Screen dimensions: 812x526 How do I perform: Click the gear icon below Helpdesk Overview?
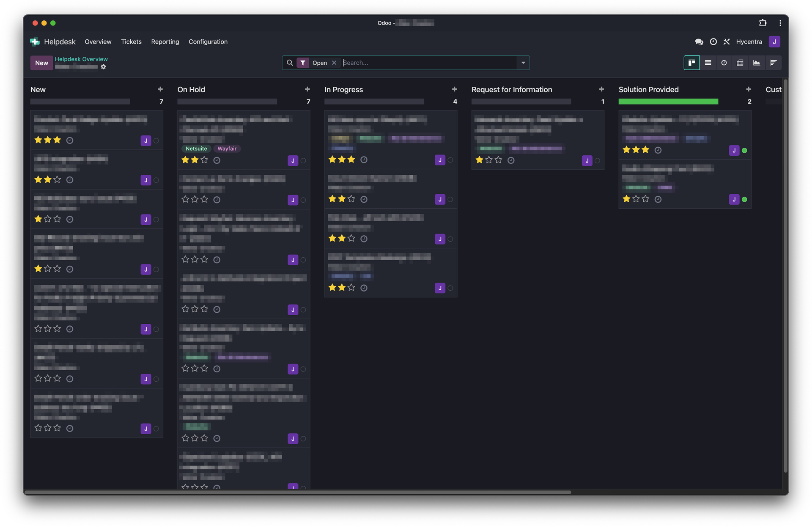103,67
